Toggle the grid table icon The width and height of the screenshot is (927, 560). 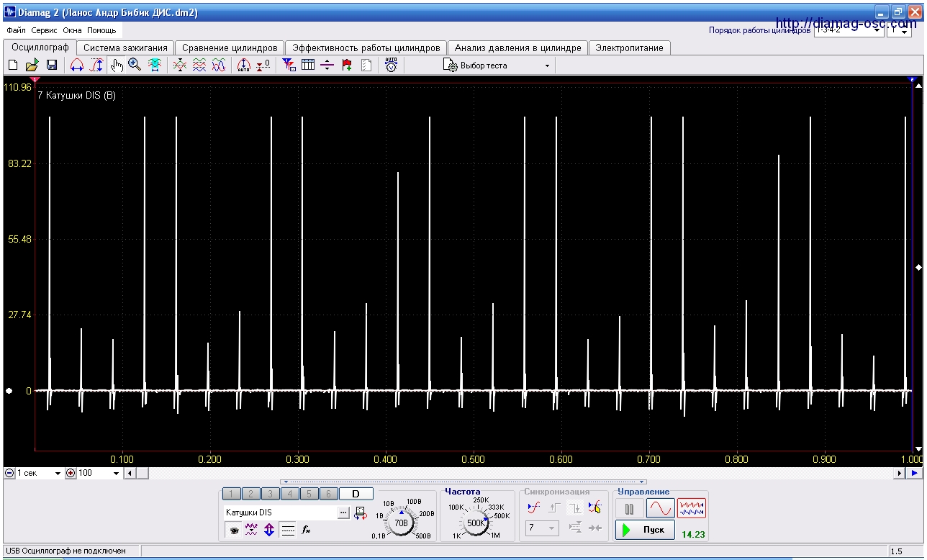[x=308, y=66]
